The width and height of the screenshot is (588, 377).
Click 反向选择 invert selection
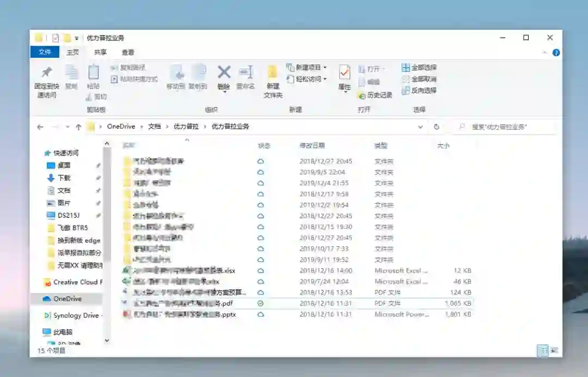(x=419, y=90)
